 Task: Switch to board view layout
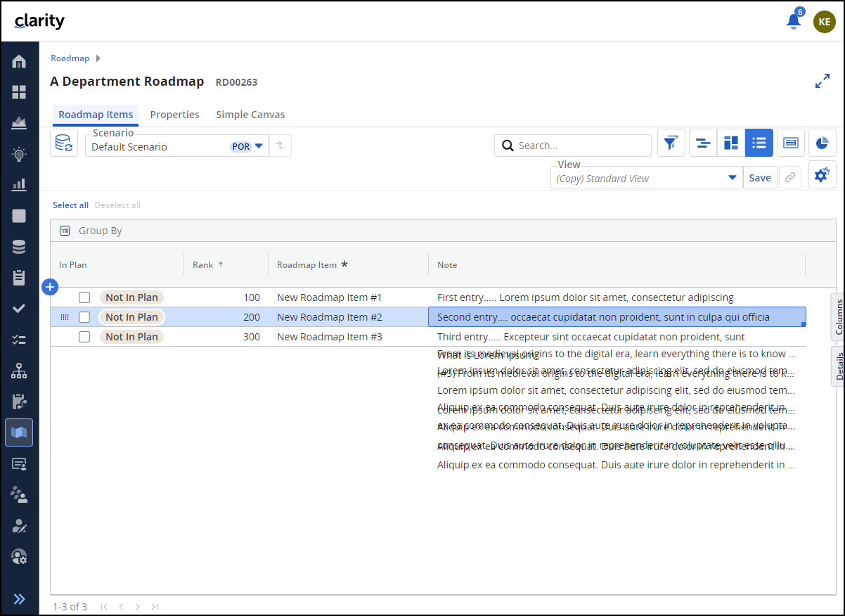(730, 143)
